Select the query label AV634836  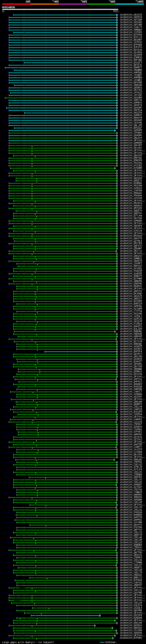(x=8, y=7)
